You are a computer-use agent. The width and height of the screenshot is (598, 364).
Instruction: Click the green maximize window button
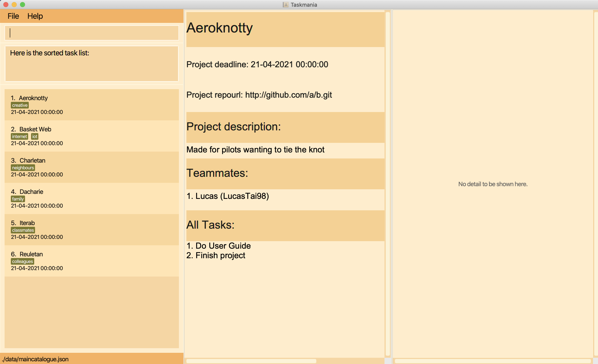click(x=22, y=5)
